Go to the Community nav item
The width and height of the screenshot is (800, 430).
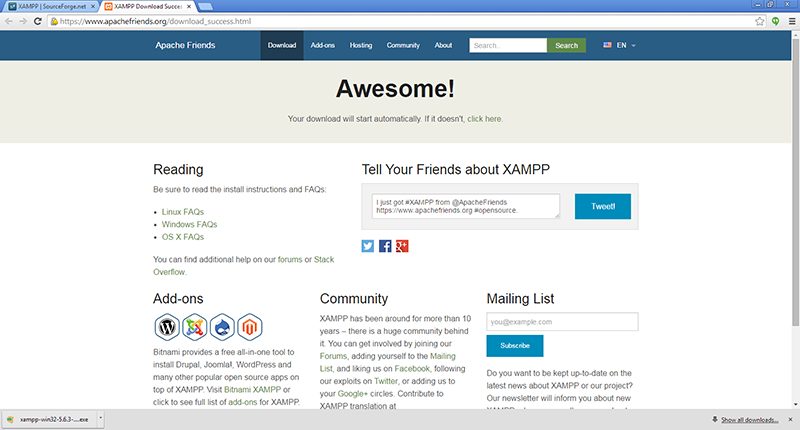pos(403,45)
